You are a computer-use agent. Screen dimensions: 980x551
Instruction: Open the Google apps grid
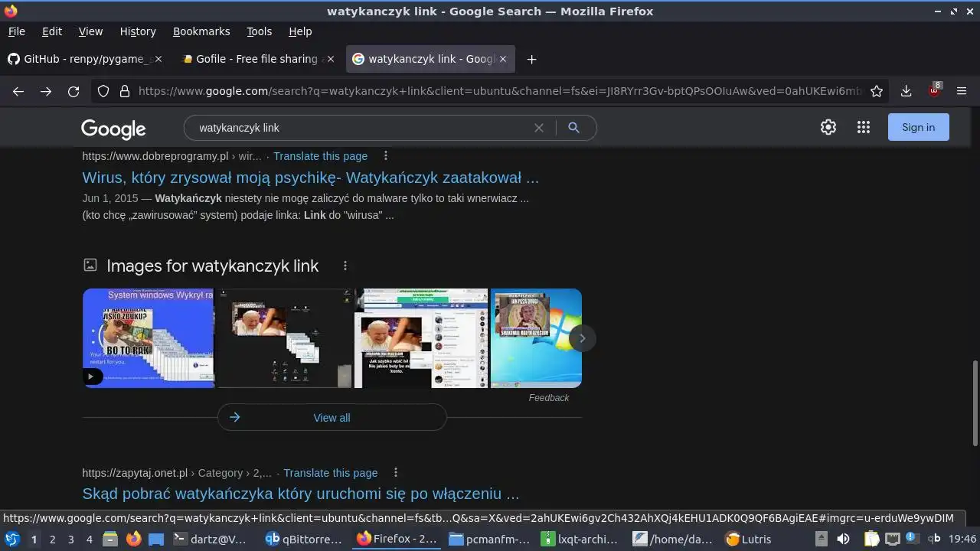tap(864, 127)
